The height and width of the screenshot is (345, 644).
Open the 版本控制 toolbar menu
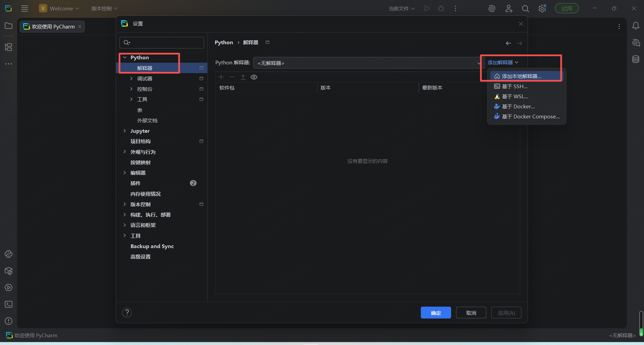coord(104,8)
